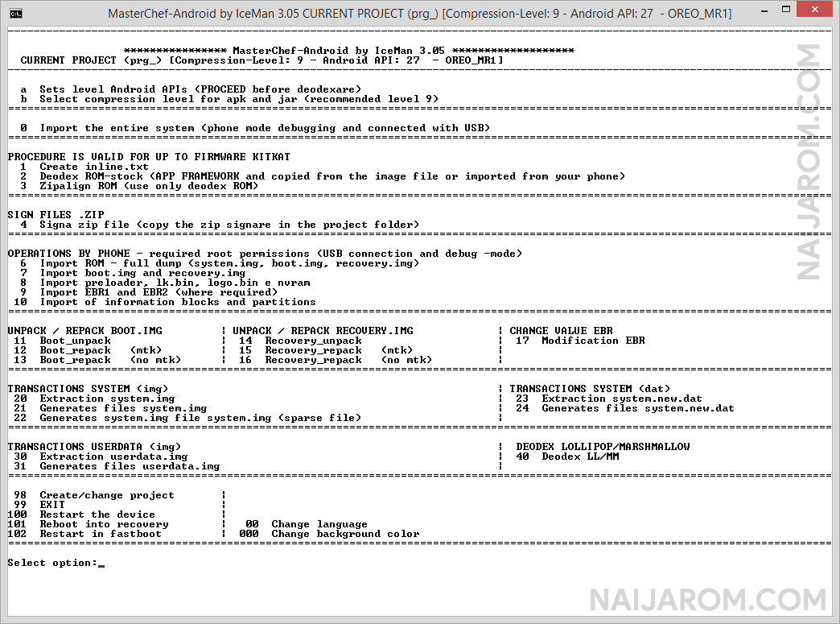Image resolution: width=840 pixels, height=624 pixels.
Task: Click 'Import the entire system' option line
Action: (x=255, y=128)
